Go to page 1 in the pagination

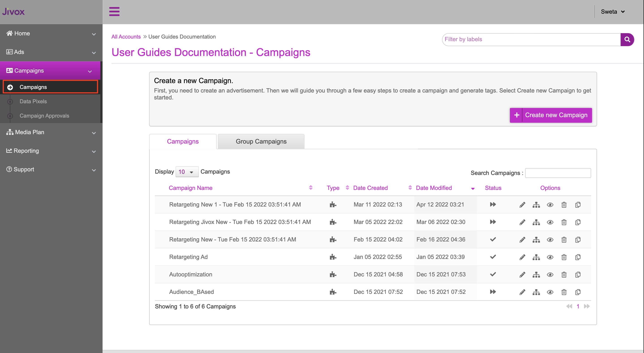[578, 306]
